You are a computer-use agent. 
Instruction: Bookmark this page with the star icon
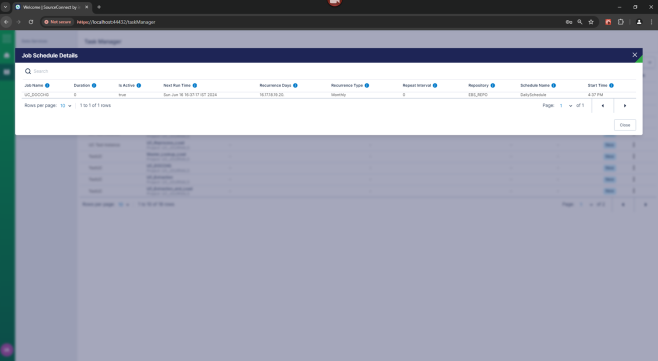[x=591, y=22]
